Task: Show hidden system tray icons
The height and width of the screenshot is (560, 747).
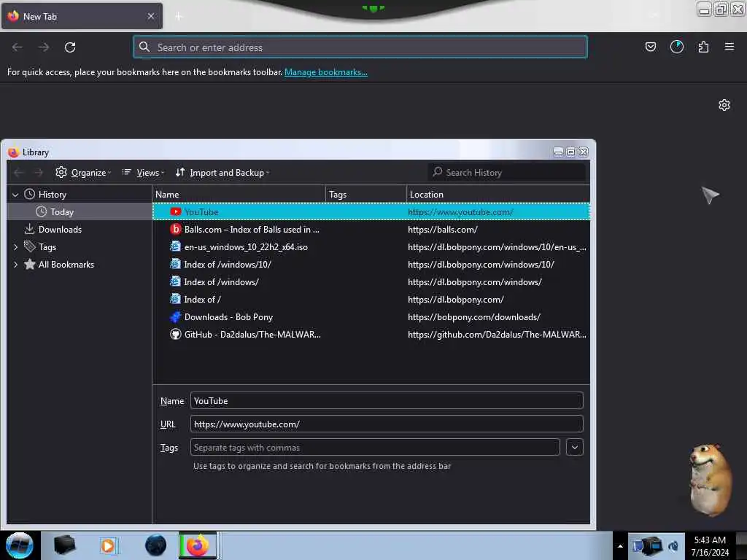Action: point(620,546)
